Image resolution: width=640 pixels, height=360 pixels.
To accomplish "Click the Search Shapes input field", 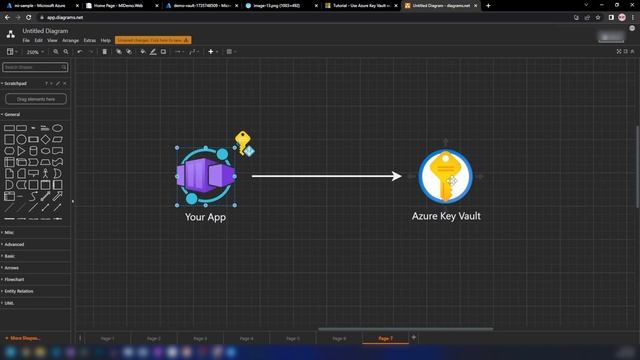I will tap(35, 67).
